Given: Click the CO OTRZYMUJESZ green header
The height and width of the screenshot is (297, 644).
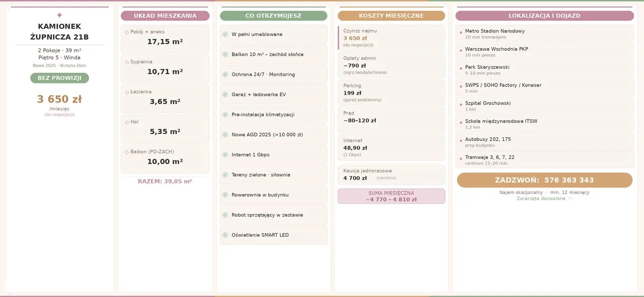Looking at the screenshot, I should (x=274, y=16).
